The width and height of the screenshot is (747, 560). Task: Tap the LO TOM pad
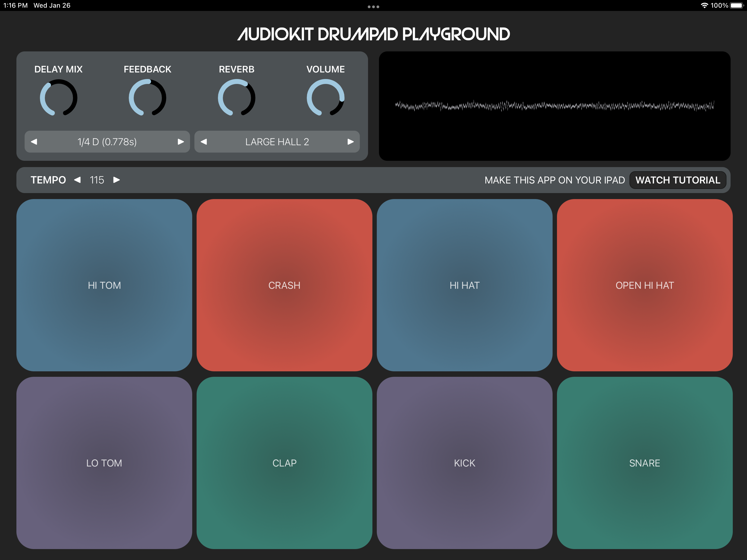pyautogui.click(x=104, y=463)
